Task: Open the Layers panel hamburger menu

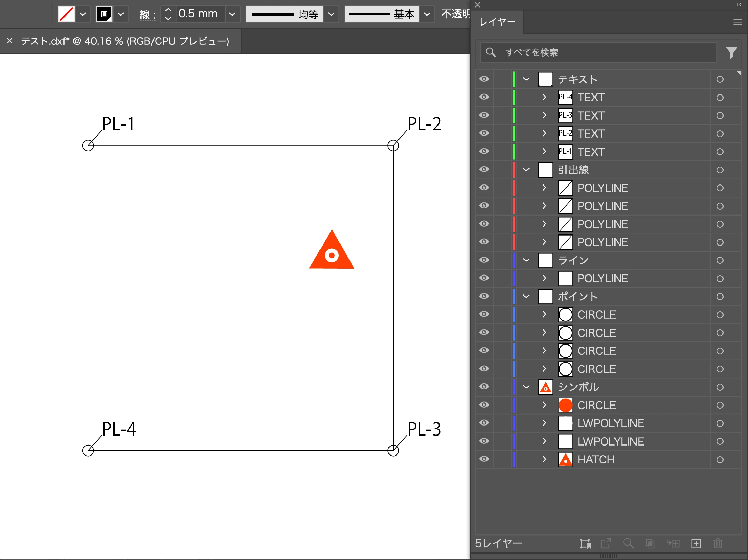Action: coord(737,22)
